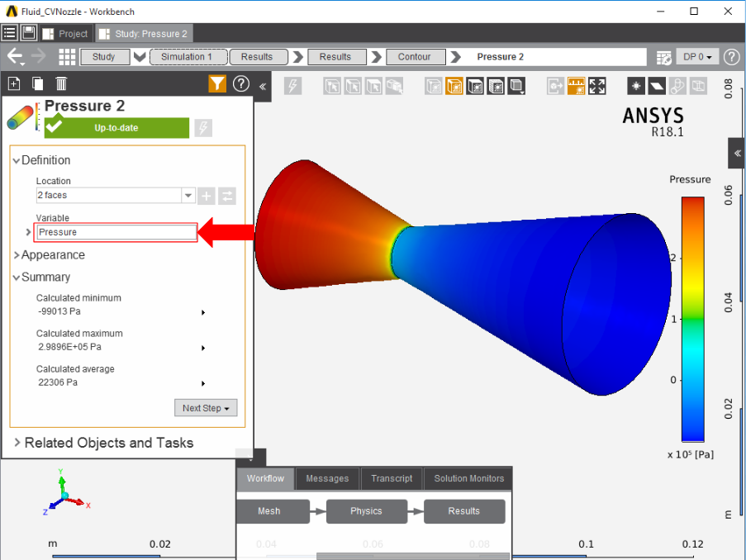Viewport: 746px width, 560px height.
Task: Open the design point table icon
Action: pyautogui.click(x=663, y=57)
